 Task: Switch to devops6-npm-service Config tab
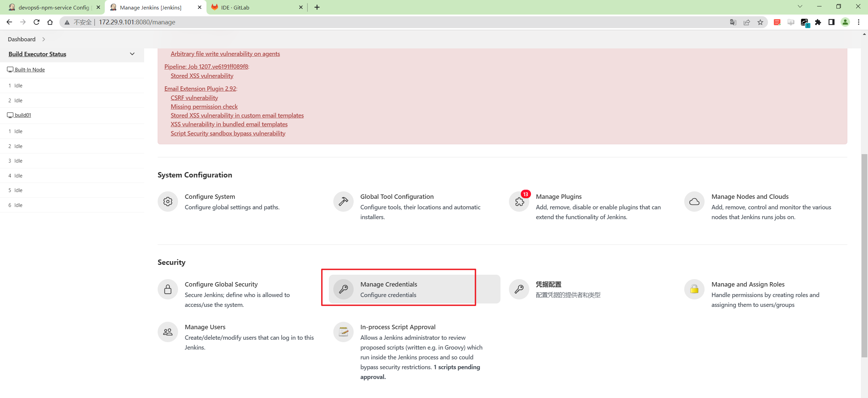pyautogui.click(x=54, y=7)
